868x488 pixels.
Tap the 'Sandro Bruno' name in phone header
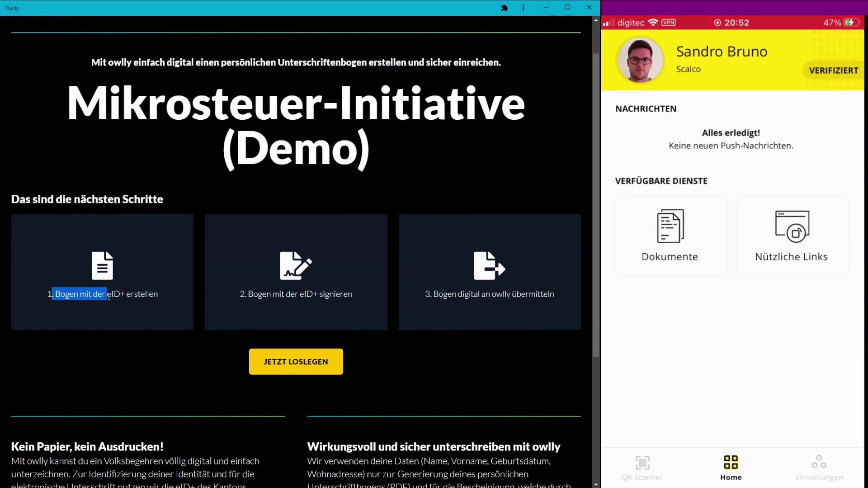pyautogui.click(x=722, y=52)
